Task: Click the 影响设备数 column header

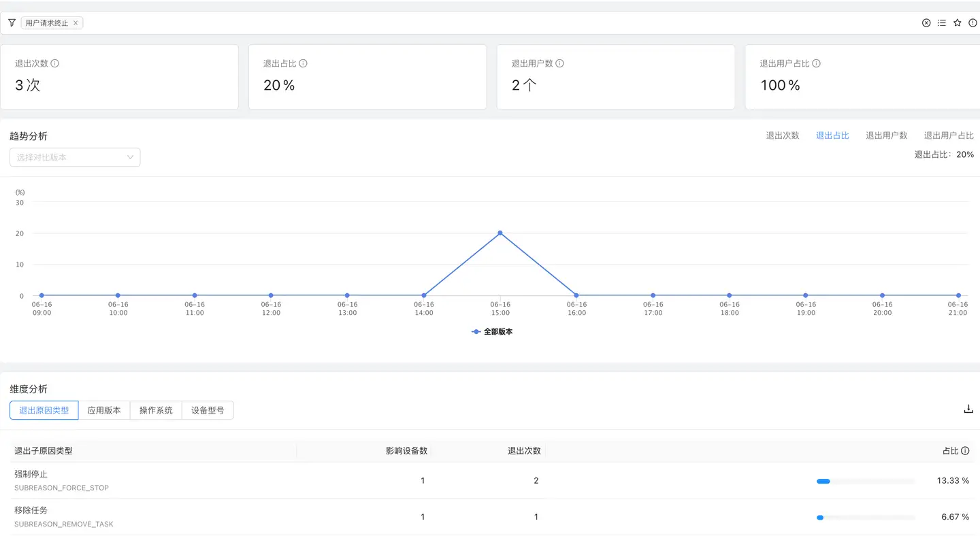Action: click(x=406, y=451)
